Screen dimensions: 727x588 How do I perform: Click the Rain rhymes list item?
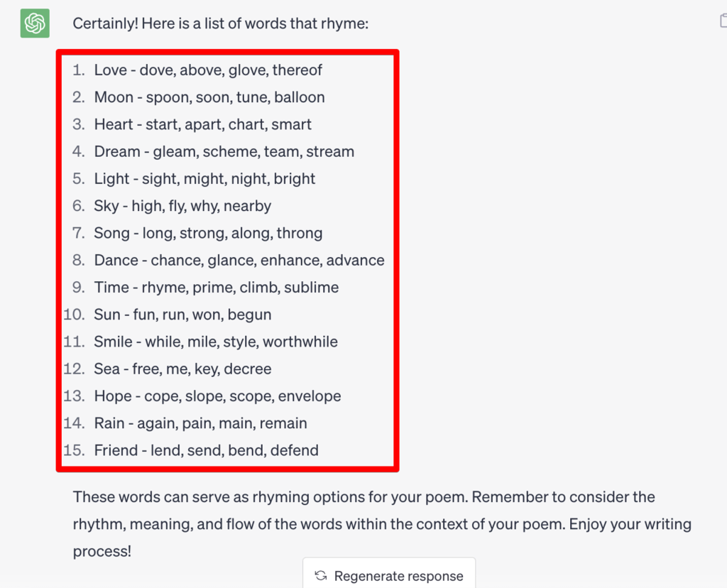point(200,423)
